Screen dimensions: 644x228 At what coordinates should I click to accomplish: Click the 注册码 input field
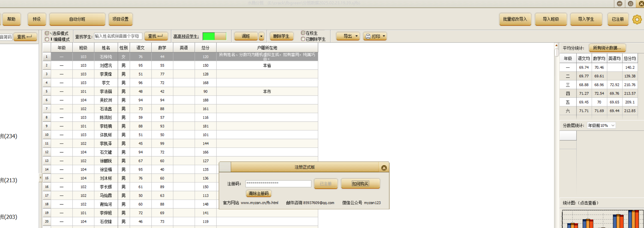coord(278,184)
